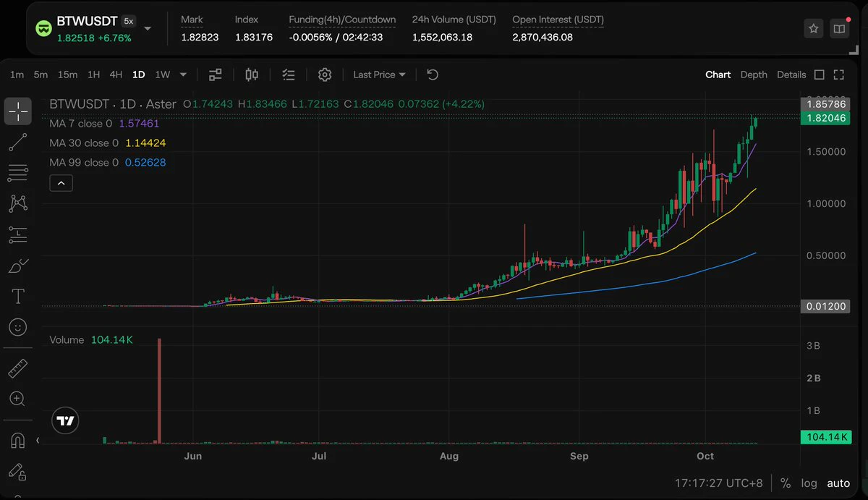The image size is (868, 500).
Task: Select the chart pattern drawing tool
Action: click(x=18, y=204)
